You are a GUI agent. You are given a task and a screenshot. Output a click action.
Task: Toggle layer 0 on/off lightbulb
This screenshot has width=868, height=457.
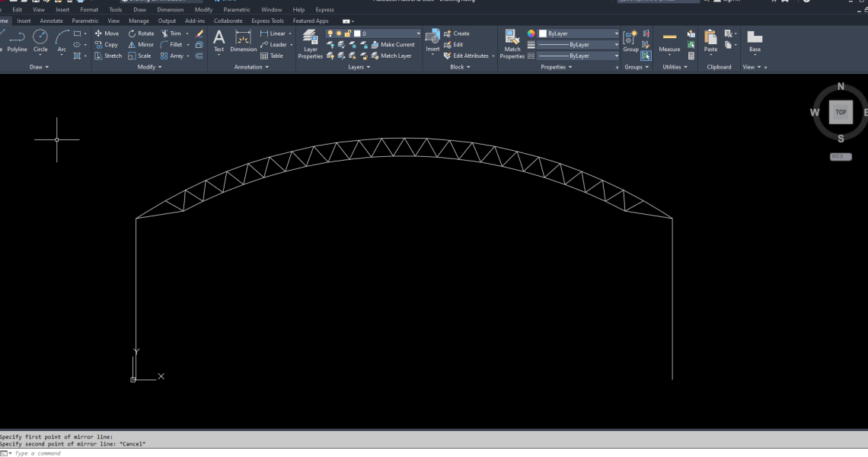(x=330, y=34)
